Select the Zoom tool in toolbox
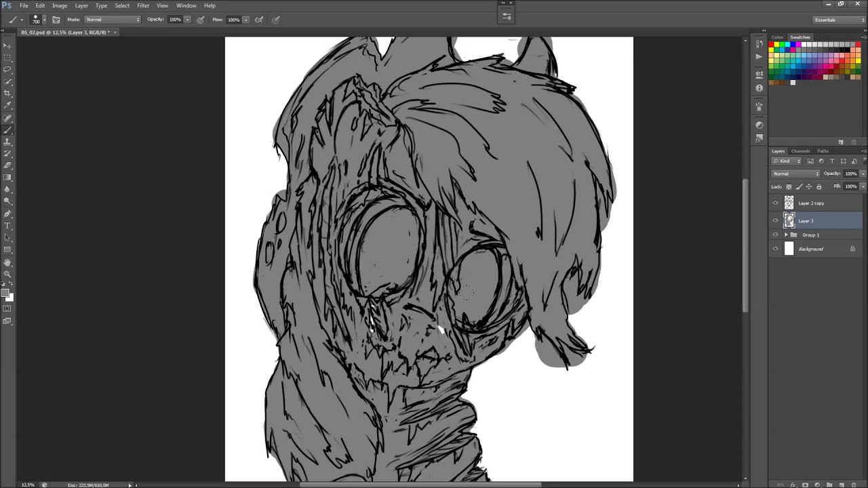The height and width of the screenshot is (488, 868). (x=7, y=274)
